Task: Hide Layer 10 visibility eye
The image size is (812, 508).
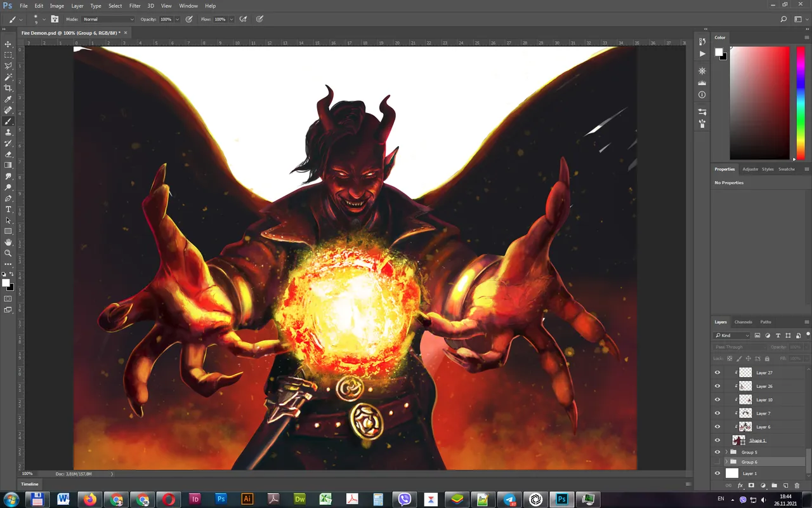Action: (717, 399)
